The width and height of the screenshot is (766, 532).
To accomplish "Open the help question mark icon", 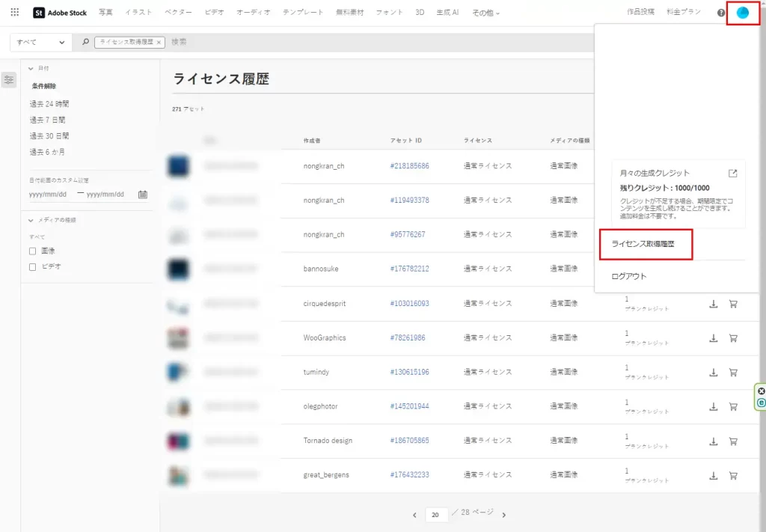I will point(720,13).
